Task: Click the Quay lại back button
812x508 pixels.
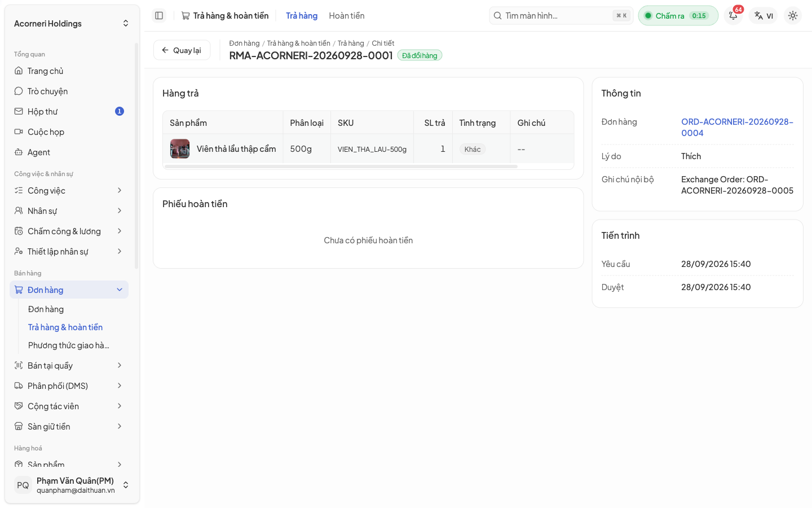Action: point(182,50)
